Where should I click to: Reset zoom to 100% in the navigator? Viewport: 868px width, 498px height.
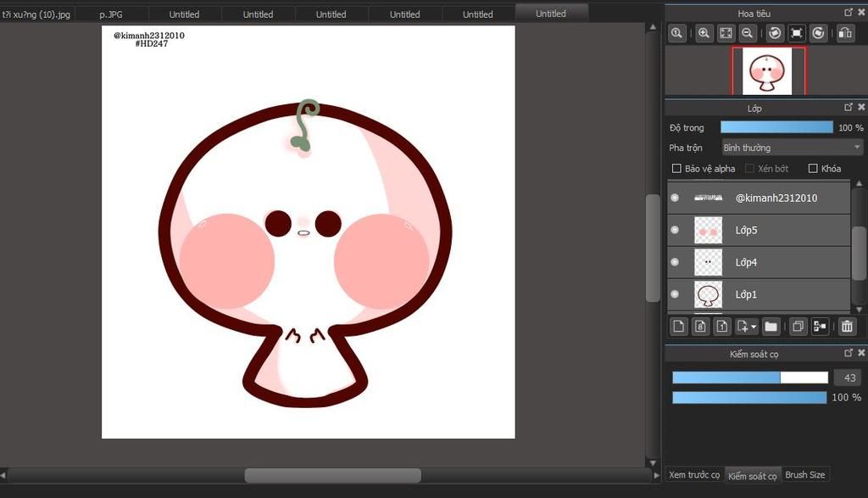(x=676, y=33)
